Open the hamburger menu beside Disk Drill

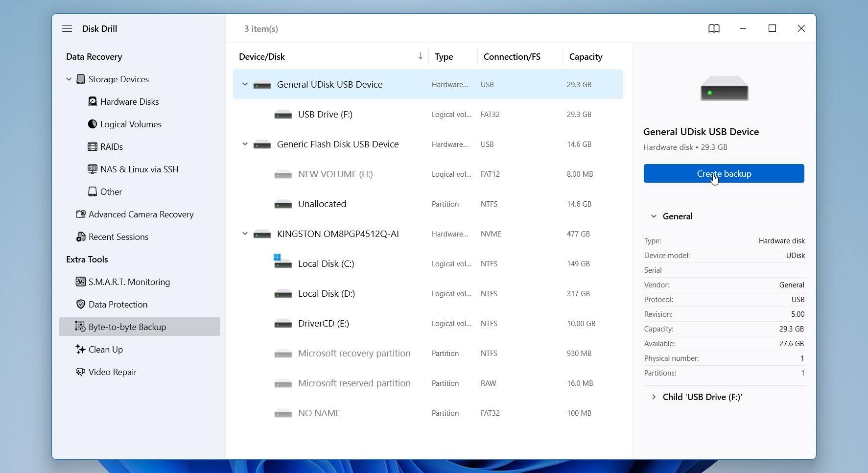click(67, 28)
